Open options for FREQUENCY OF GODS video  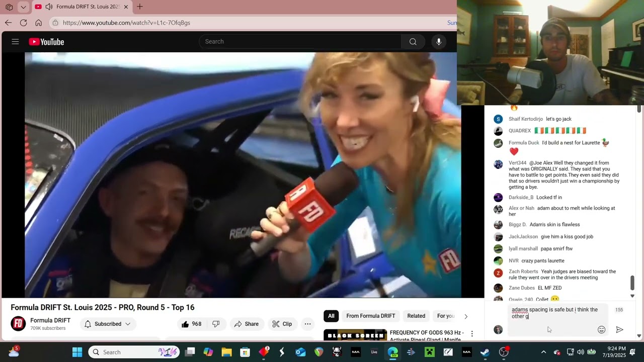click(x=472, y=334)
